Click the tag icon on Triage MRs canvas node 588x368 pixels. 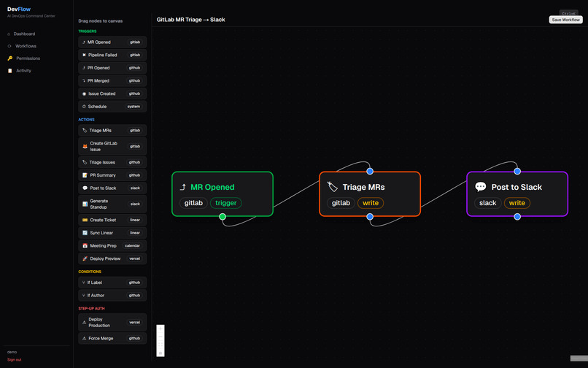click(x=332, y=187)
